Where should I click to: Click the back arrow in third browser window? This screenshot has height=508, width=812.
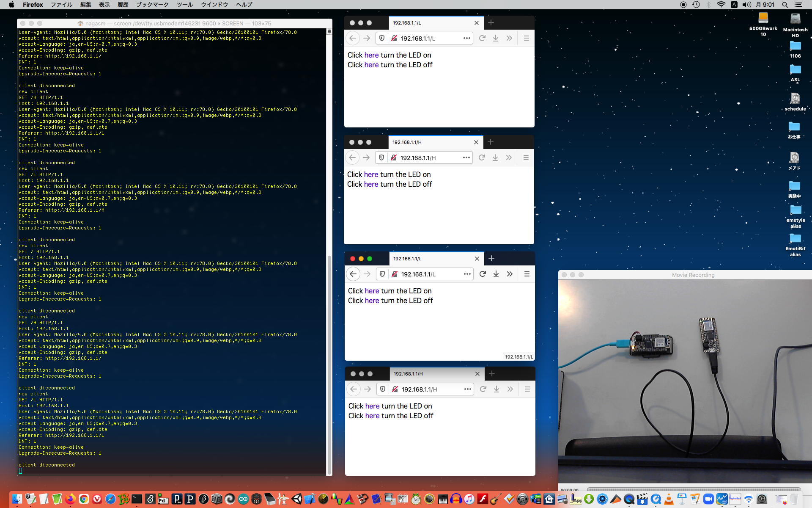point(353,274)
